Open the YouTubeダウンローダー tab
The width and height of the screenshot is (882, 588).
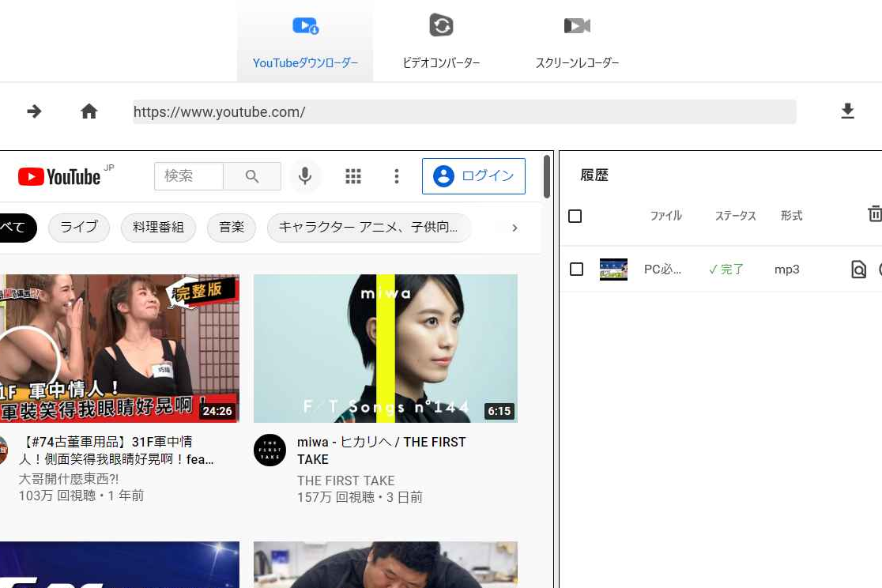coord(305,41)
